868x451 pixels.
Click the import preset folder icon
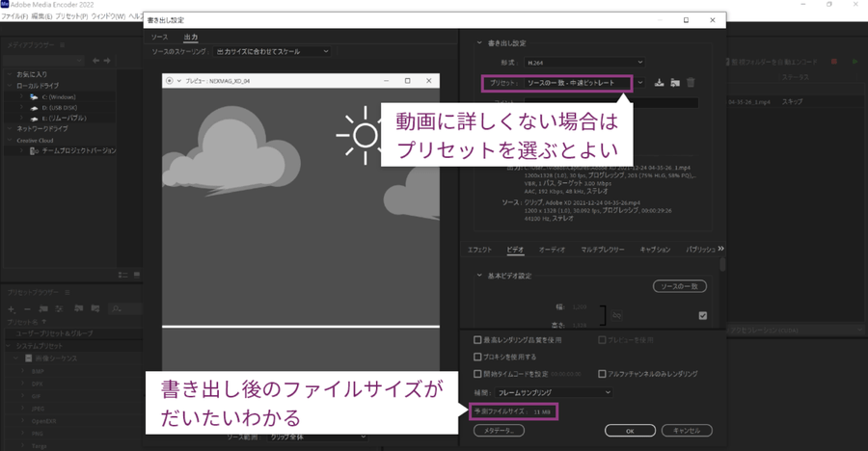click(x=675, y=83)
